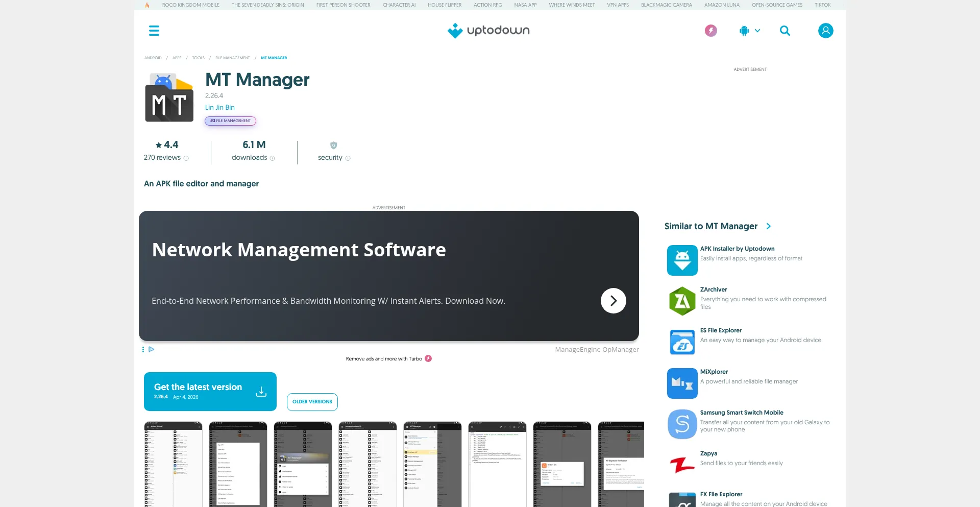Open THE SEVEN DEADLY SINS: ORIGIN link

point(268,5)
